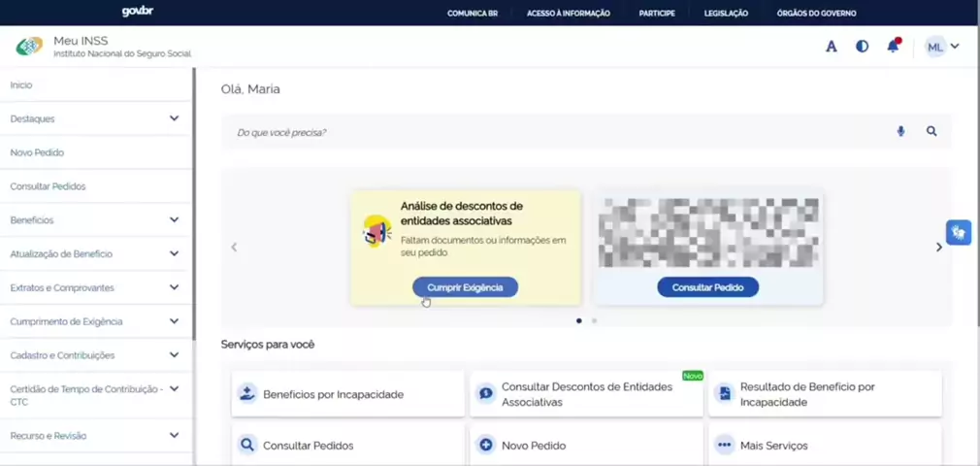
Task: Expand the Extratos e Comprovantes section
Action: tap(174, 287)
